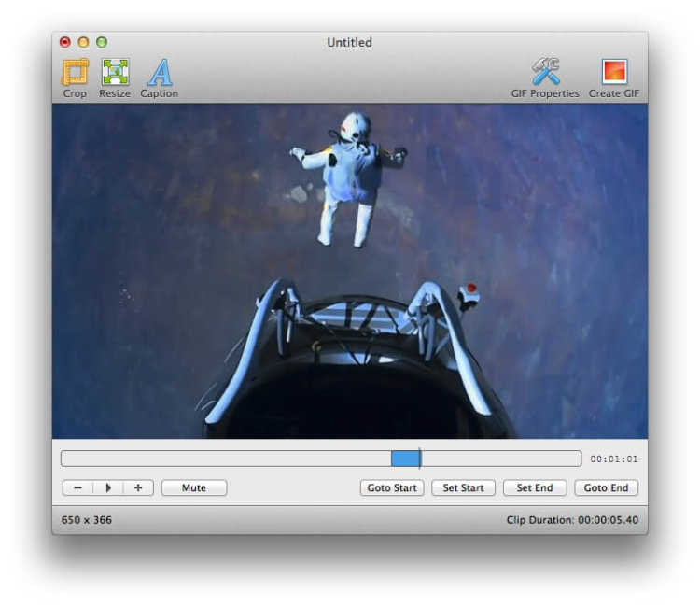Jump to clip start with Goto Start
700x607 pixels.
tap(392, 487)
